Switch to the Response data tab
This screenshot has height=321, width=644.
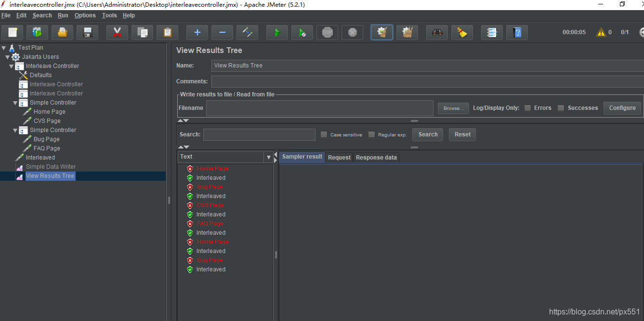click(x=376, y=158)
